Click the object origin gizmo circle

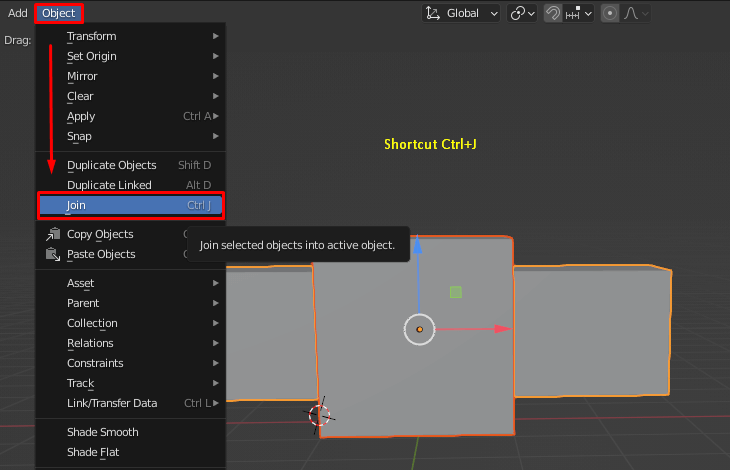[x=419, y=329]
